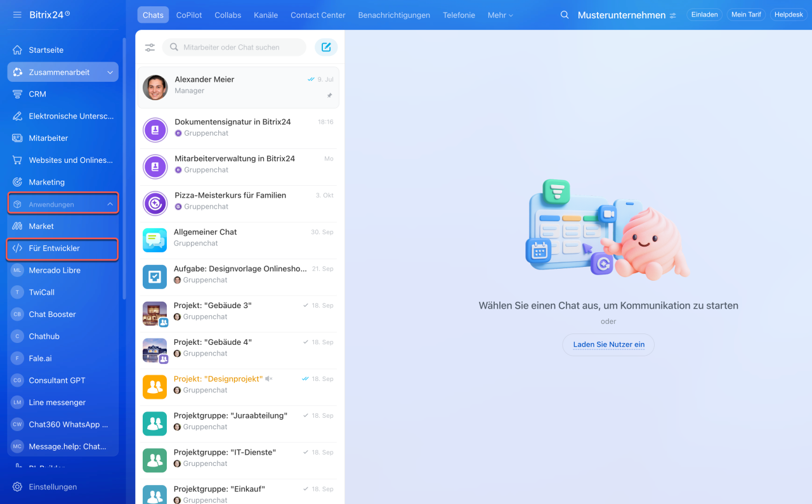The height and width of the screenshot is (504, 812).
Task: Open the Projekt "Gebäude 4" chat
Action: pyautogui.click(x=239, y=351)
